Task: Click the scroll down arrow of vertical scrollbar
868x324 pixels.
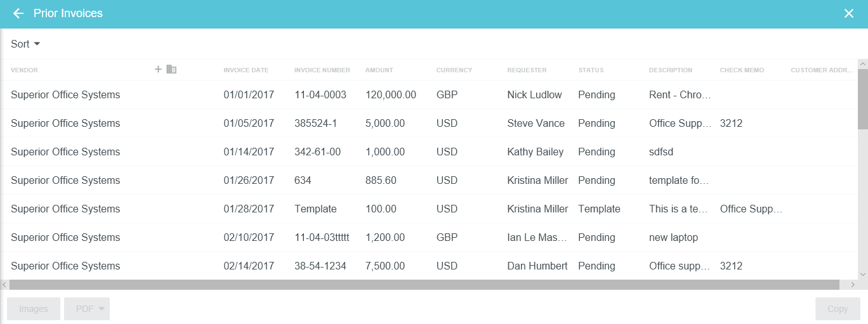Action: coord(862,274)
